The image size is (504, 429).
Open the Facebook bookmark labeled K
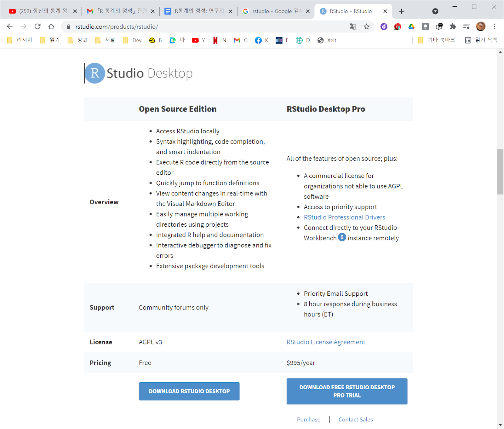tap(262, 40)
